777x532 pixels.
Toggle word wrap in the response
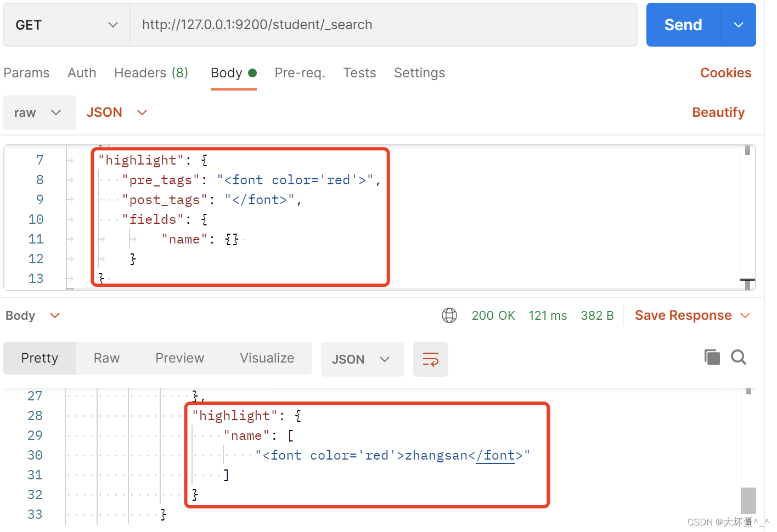tap(431, 359)
